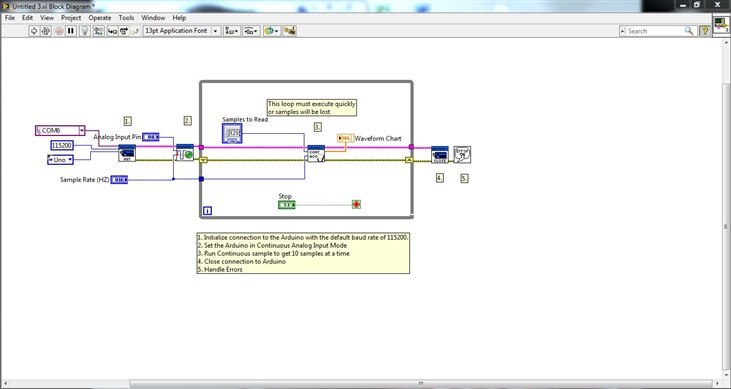
Task: Open the COM6 VISA resource dropdown
Action: point(82,131)
